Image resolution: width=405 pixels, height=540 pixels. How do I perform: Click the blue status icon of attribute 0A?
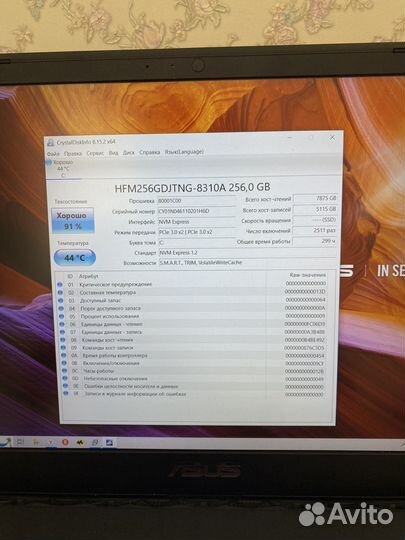pos(64,355)
